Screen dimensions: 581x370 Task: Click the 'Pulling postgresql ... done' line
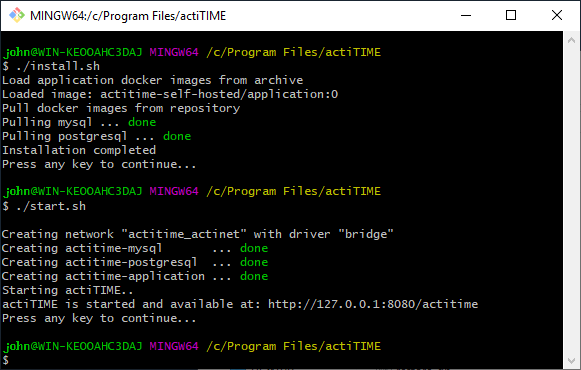click(96, 136)
